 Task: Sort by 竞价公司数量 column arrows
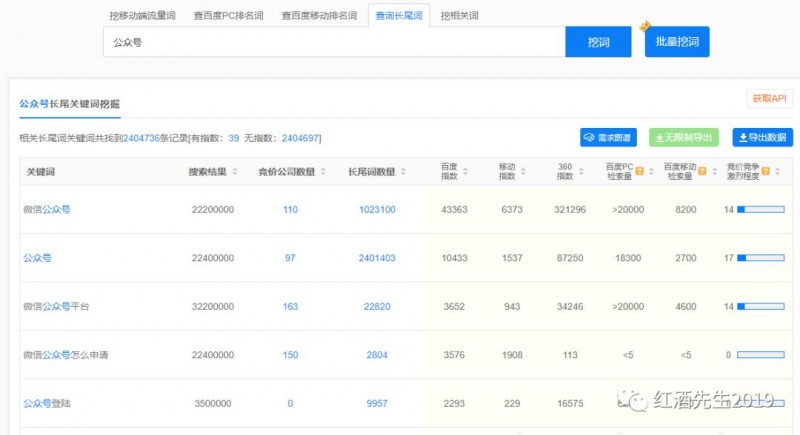323,172
